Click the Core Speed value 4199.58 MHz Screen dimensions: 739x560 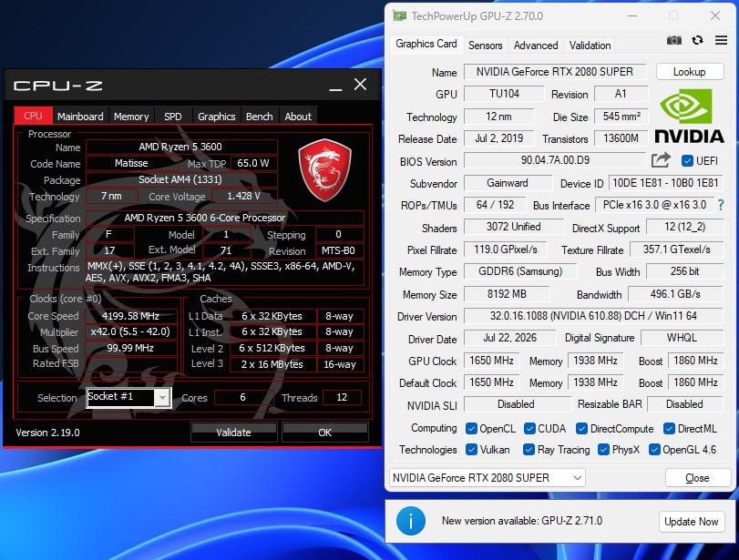coord(130,316)
